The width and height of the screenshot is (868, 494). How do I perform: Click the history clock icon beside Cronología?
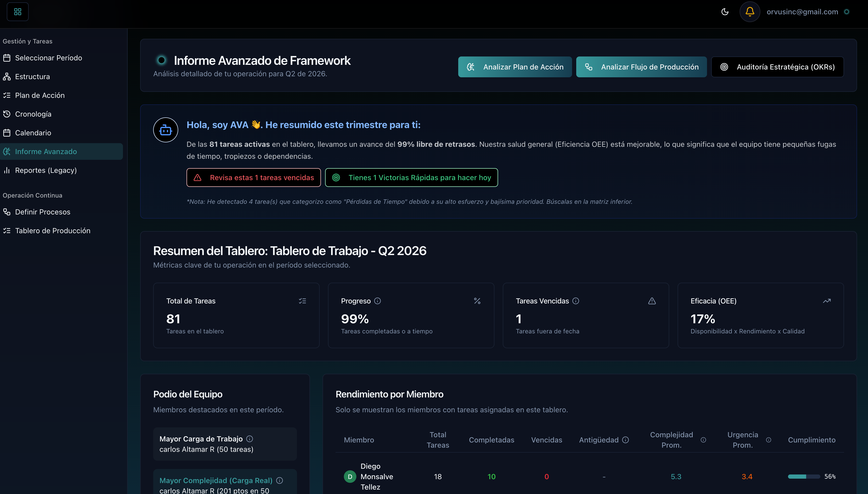point(7,114)
